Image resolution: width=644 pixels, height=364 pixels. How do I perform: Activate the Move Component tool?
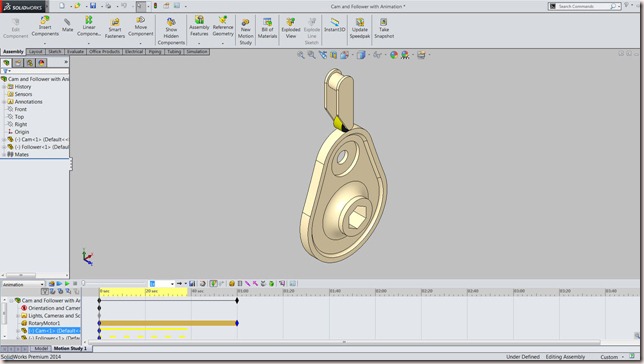click(x=140, y=26)
